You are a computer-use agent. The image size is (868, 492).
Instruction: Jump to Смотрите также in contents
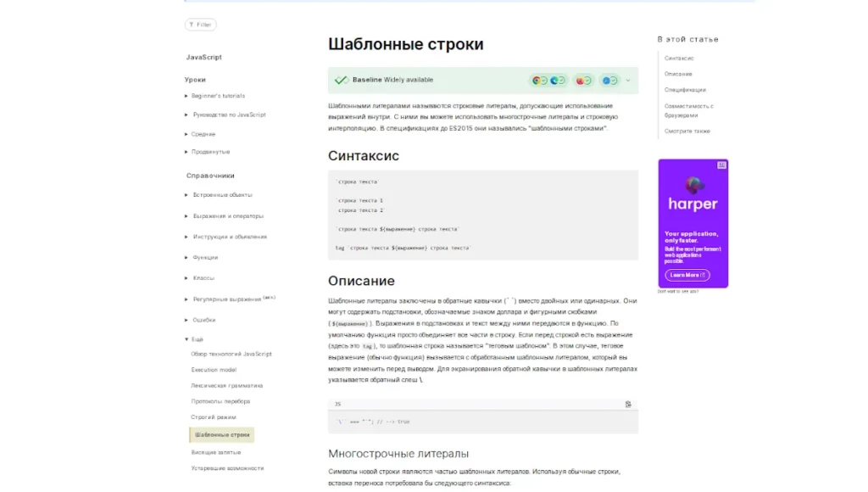(687, 131)
